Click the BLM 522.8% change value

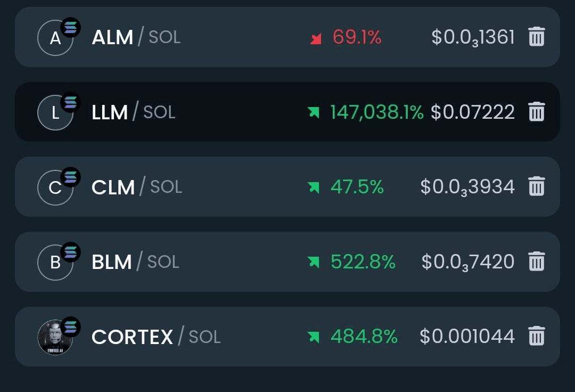tap(363, 262)
